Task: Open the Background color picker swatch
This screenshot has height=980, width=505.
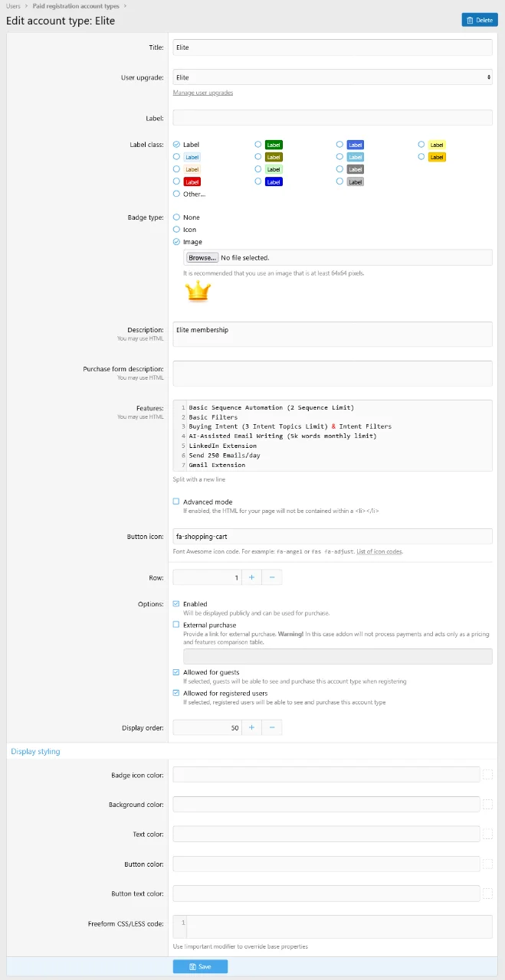Action: [x=487, y=805]
